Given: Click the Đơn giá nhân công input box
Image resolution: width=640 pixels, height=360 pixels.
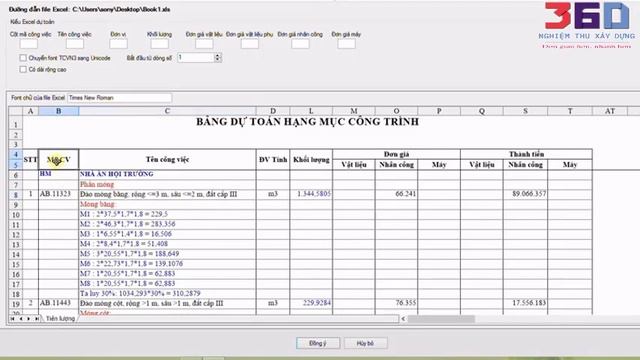Looking at the screenshot, I should click(300, 44).
